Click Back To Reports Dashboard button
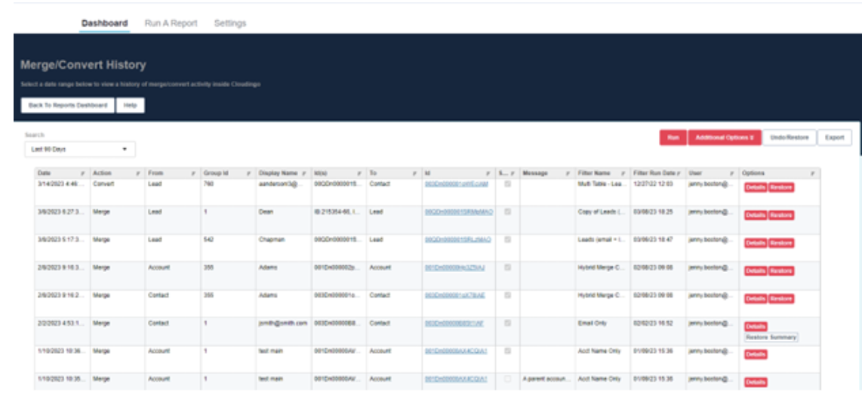 coord(68,105)
